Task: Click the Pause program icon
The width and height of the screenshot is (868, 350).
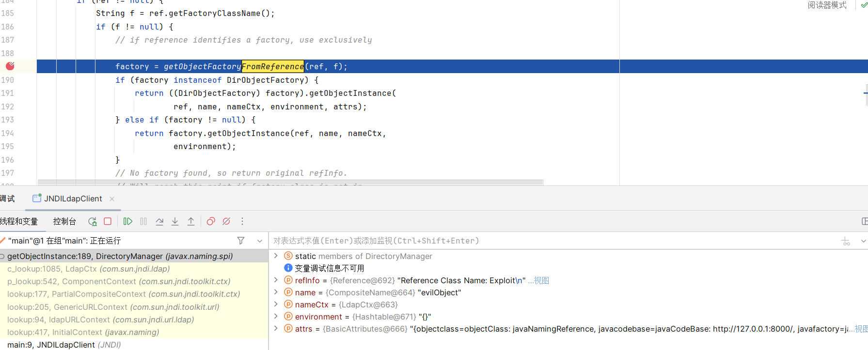Action: (143, 221)
